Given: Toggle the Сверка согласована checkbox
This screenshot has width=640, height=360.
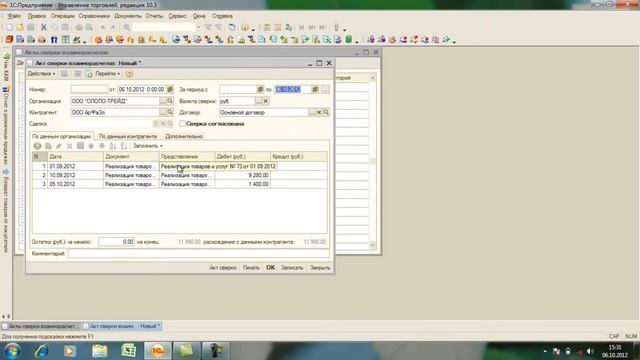Looking at the screenshot, I should click(x=182, y=124).
